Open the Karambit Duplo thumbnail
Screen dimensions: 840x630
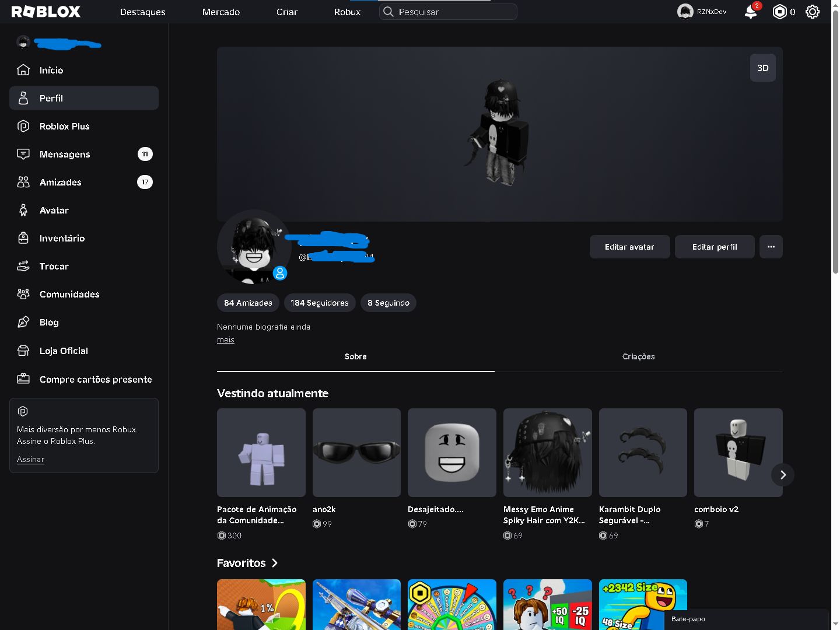pyautogui.click(x=643, y=453)
